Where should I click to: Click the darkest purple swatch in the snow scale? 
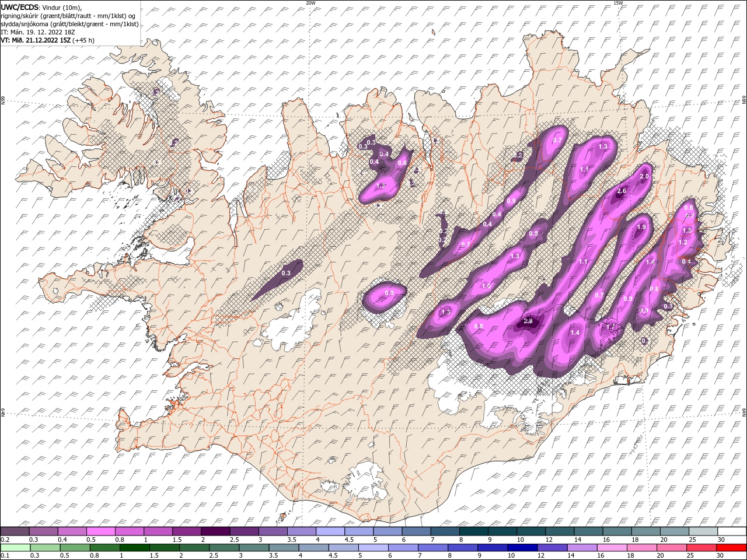point(215,531)
